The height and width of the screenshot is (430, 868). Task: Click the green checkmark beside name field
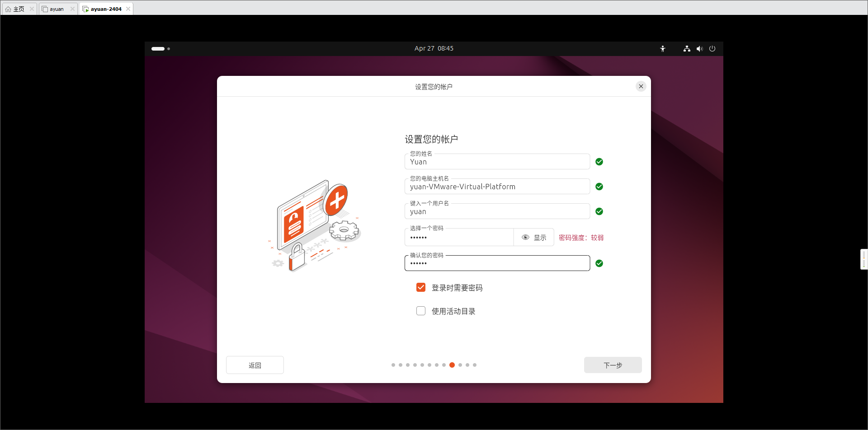click(599, 162)
